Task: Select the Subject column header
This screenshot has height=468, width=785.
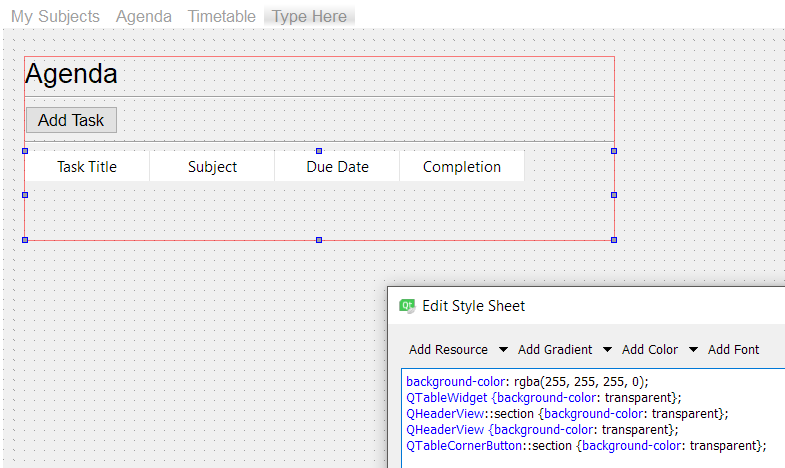Action: pos(212,167)
